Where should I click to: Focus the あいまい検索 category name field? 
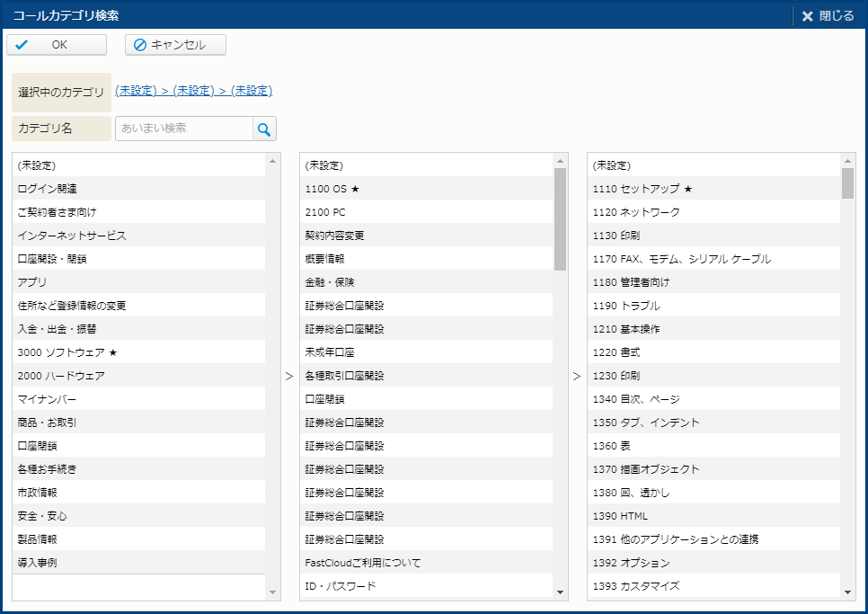[184, 129]
